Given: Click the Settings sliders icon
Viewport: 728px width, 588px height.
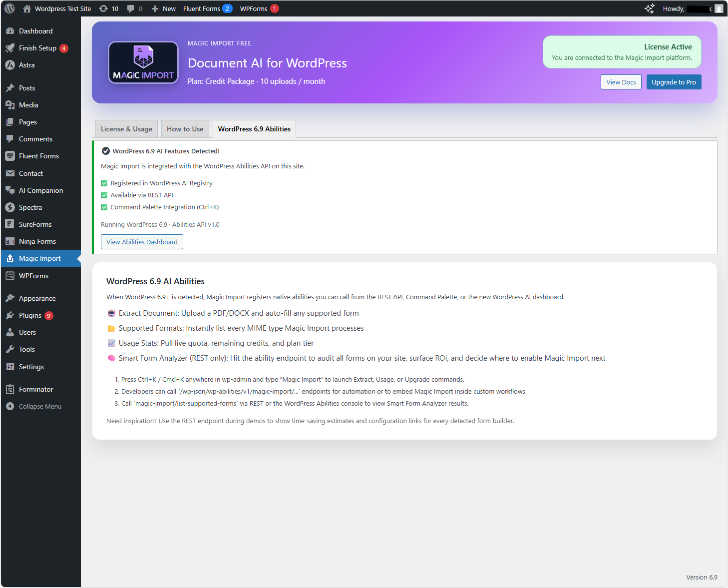Looking at the screenshot, I should tap(10, 367).
